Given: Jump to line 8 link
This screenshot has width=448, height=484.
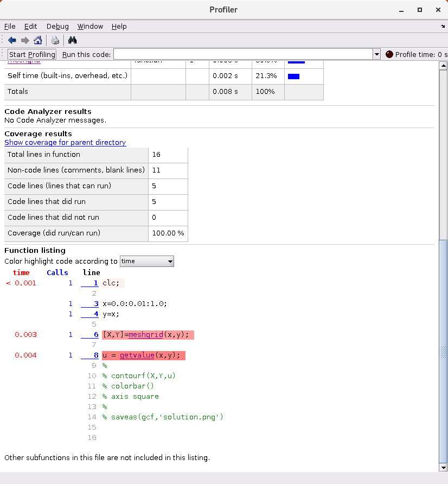Looking at the screenshot, I should [x=90, y=355].
